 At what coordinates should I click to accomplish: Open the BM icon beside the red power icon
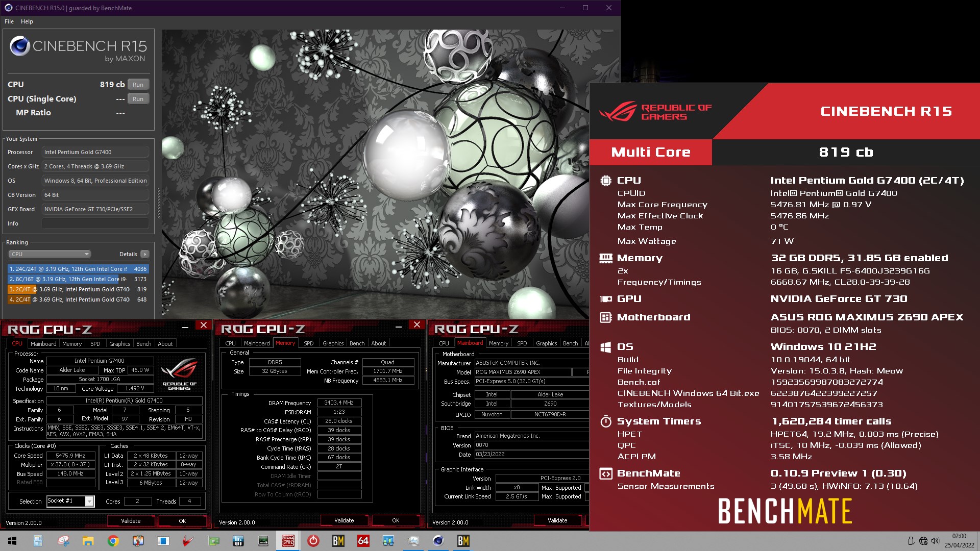point(338,541)
